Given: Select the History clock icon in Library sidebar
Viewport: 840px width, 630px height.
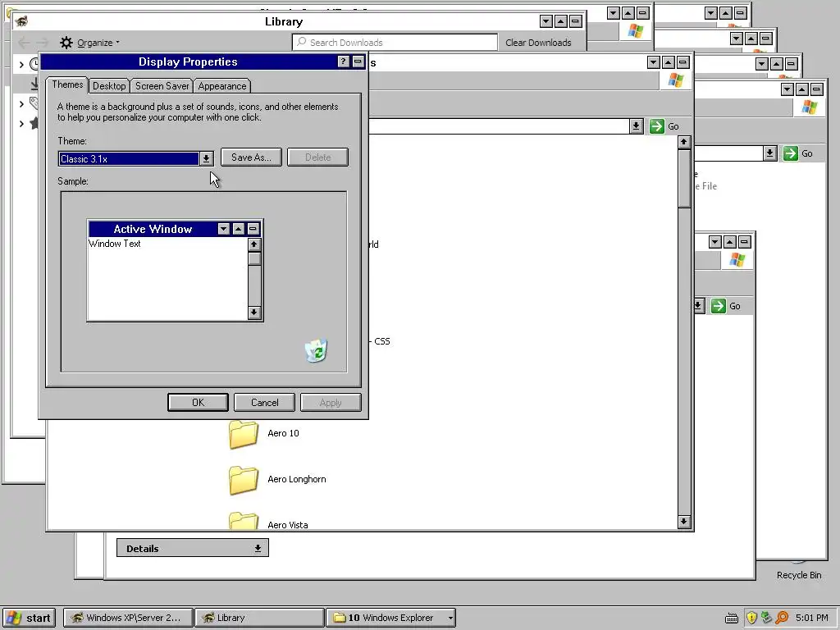Looking at the screenshot, I should tap(34, 64).
